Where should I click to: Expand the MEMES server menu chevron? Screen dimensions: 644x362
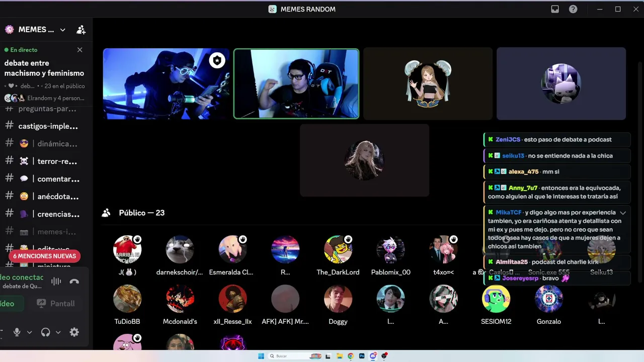pos(62,30)
